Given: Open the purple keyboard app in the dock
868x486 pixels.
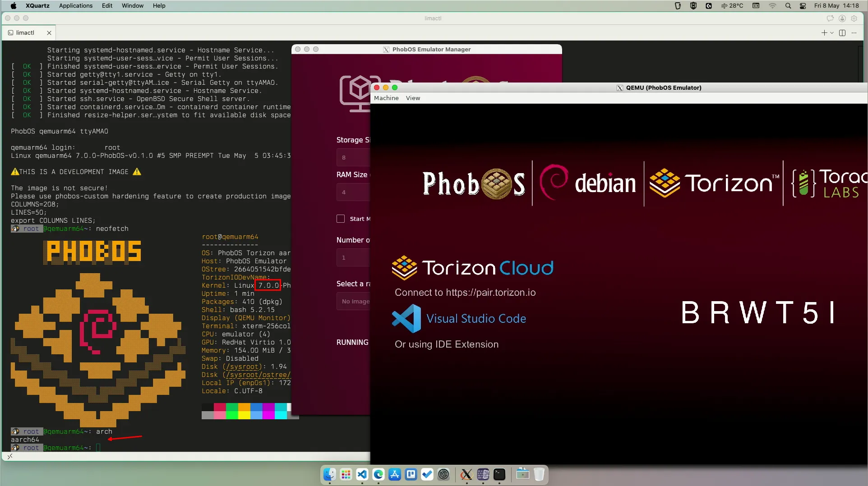Looking at the screenshot, I should pos(483,474).
